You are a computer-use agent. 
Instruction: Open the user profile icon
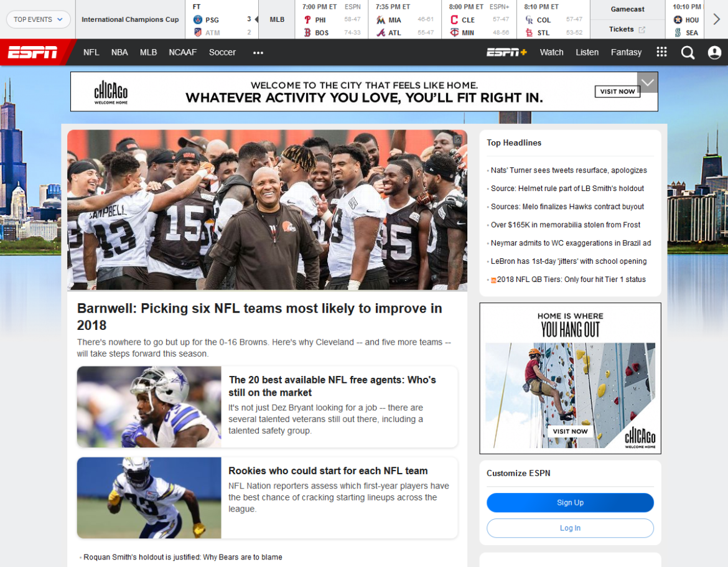[714, 53]
